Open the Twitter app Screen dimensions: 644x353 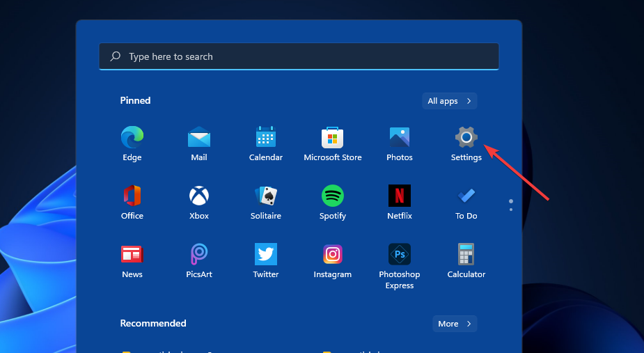point(266,254)
